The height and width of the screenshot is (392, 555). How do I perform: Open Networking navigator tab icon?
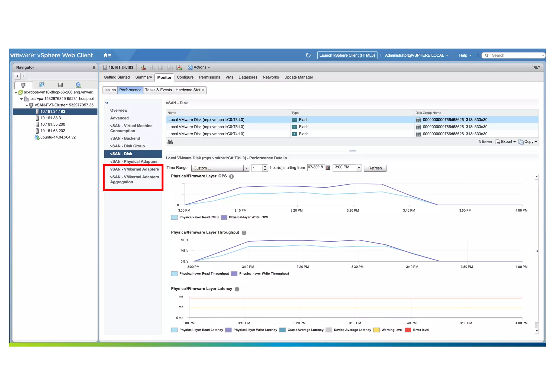(x=78, y=85)
